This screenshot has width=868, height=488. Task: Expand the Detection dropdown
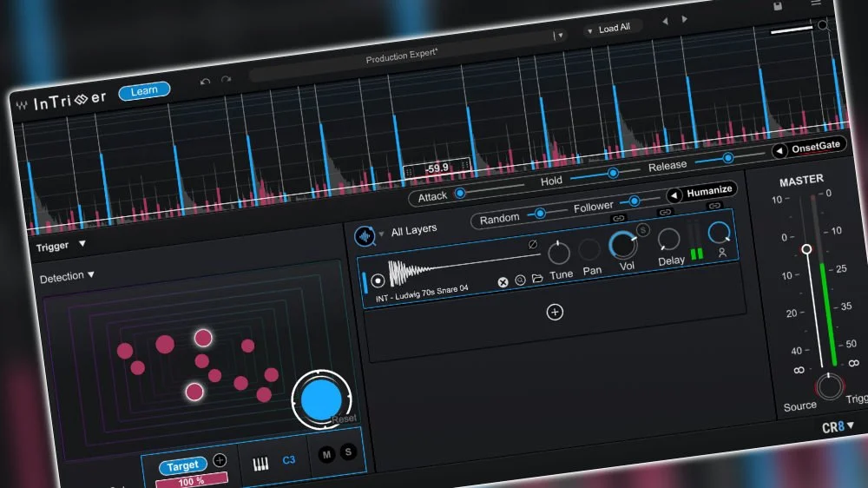coord(91,274)
